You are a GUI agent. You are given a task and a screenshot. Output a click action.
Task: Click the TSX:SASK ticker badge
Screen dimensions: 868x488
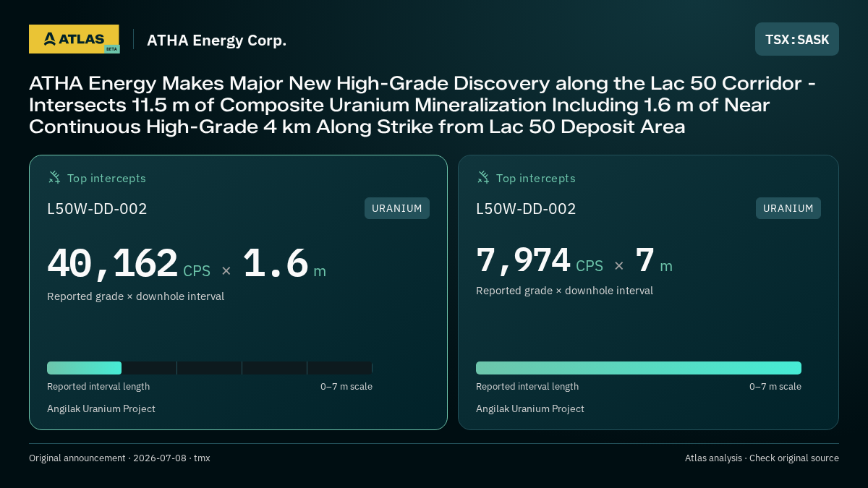coord(797,39)
